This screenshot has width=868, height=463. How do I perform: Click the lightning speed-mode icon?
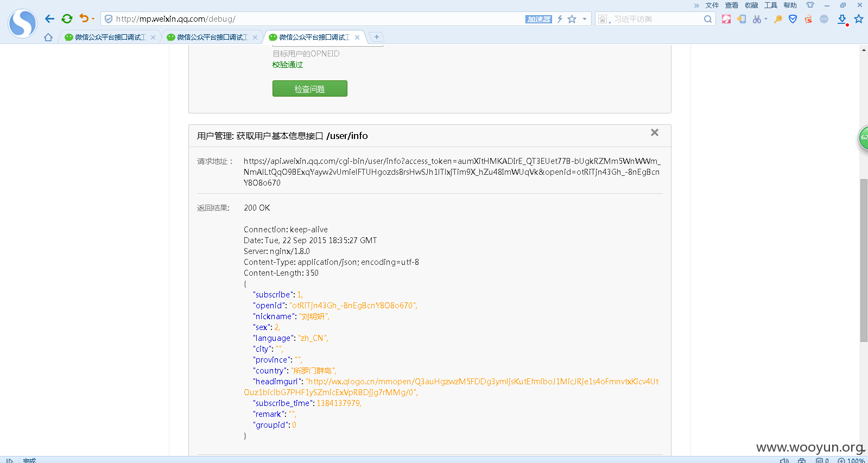560,19
